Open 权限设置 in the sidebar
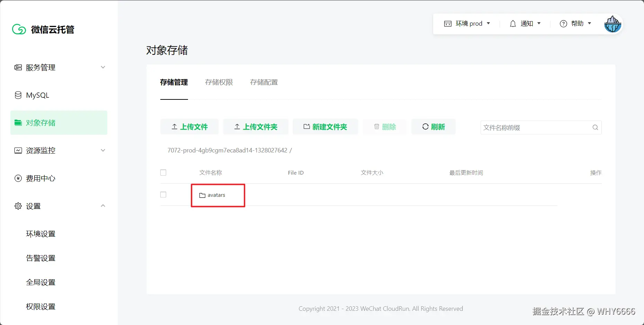This screenshot has height=325, width=644. pyautogui.click(x=41, y=307)
